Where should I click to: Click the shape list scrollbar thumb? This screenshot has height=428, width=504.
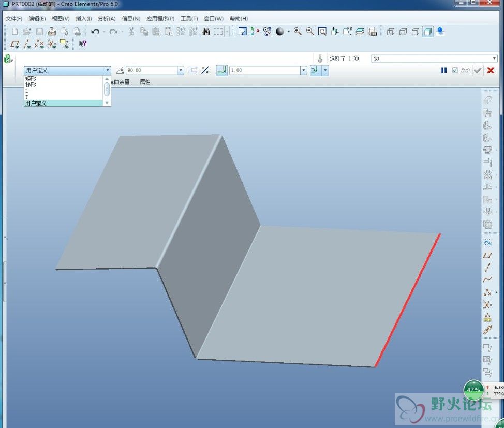(x=107, y=90)
